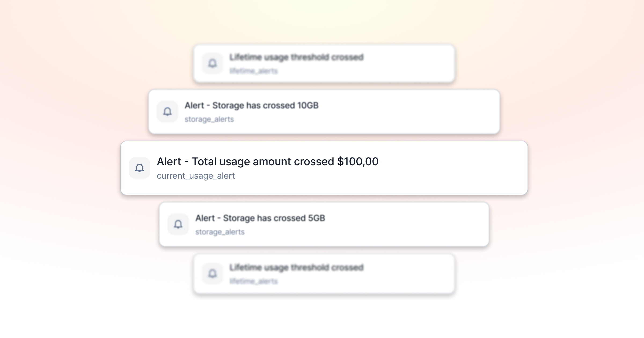This screenshot has height=338, width=644.
Task: Click bell icon on bottom Lifetime usage card
Action: (213, 274)
